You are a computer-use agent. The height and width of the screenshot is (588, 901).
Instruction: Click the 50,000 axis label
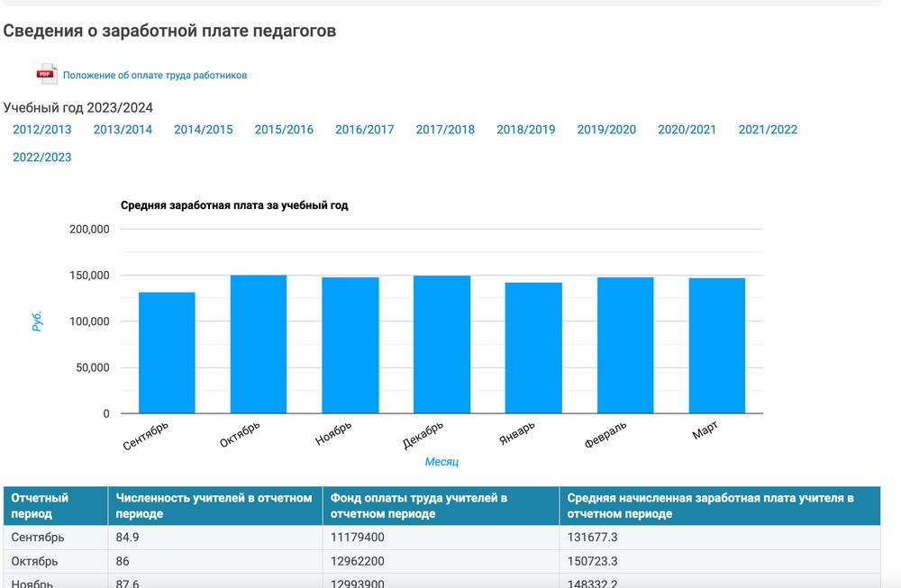[x=93, y=367]
